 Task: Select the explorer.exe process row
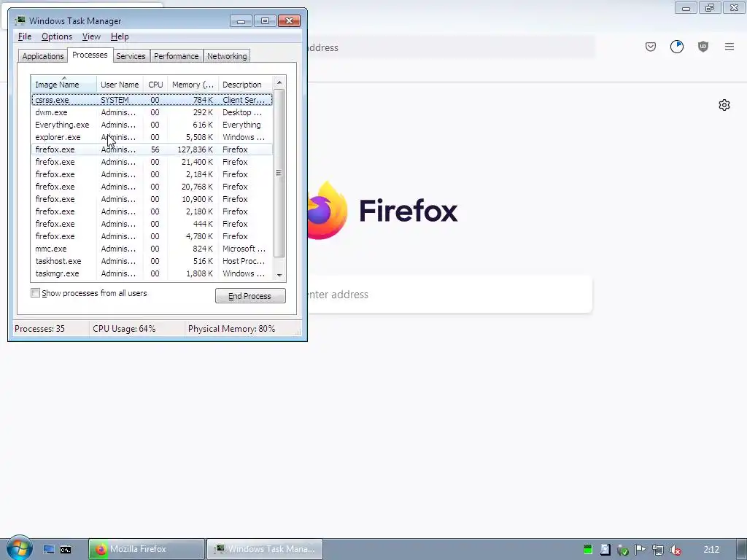tap(152, 137)
